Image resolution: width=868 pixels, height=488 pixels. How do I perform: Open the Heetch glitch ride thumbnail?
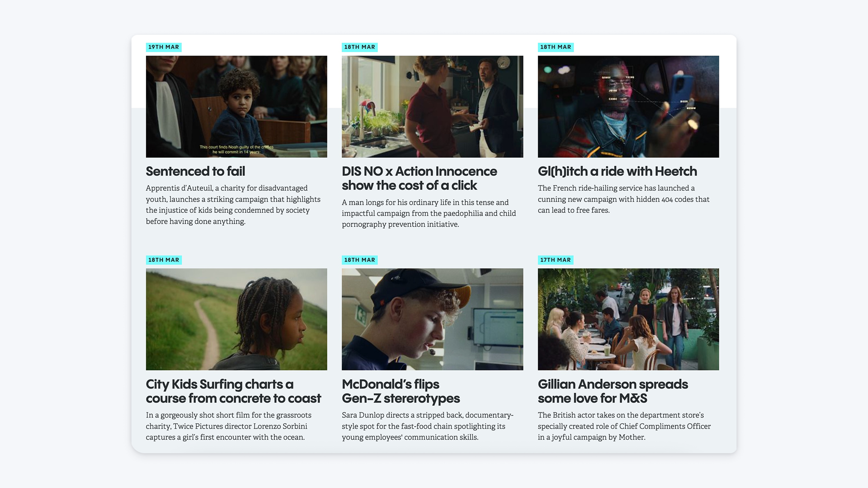point(628,107)
